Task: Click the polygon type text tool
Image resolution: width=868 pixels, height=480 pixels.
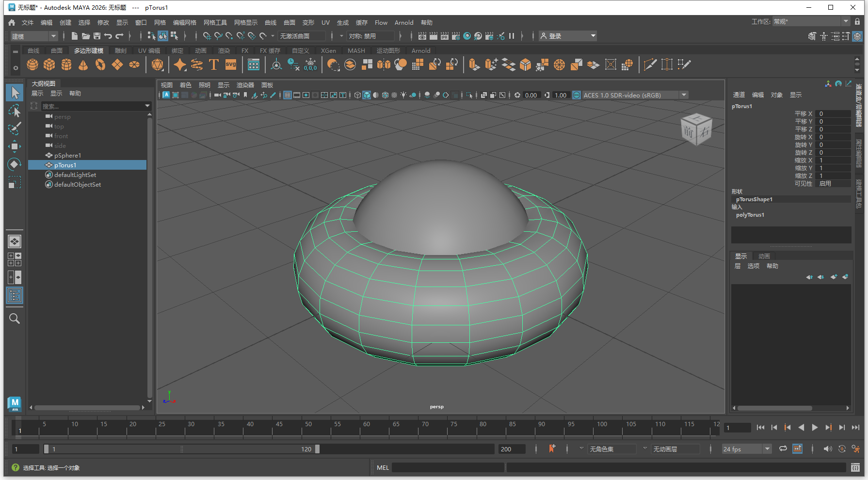Action: pos(213,64)
